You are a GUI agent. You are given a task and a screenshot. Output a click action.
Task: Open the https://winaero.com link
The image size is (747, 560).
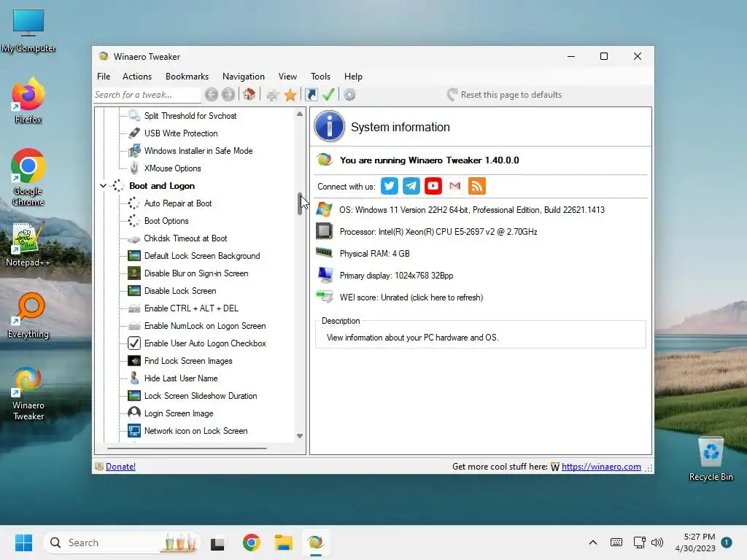click(601, 467)
